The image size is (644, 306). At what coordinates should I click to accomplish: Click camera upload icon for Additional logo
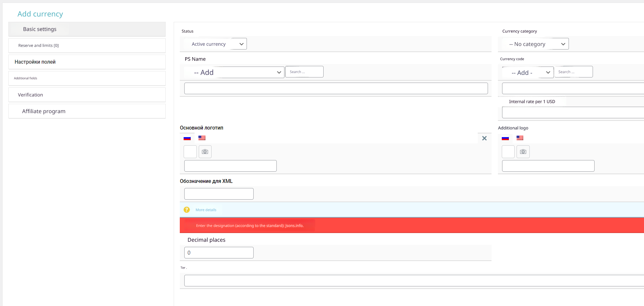coord(523,152)
